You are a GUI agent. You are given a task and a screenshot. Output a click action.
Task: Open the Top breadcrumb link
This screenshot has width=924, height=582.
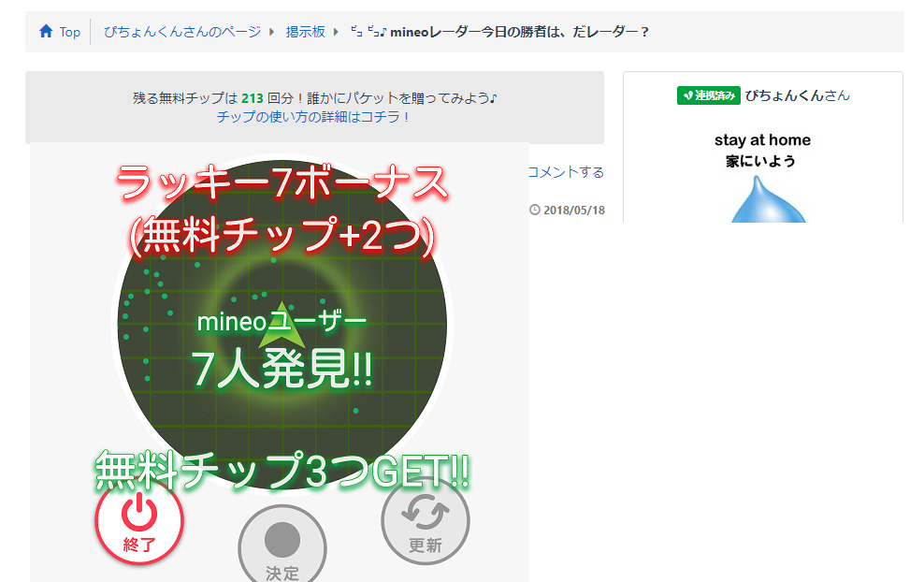(69, 32)
